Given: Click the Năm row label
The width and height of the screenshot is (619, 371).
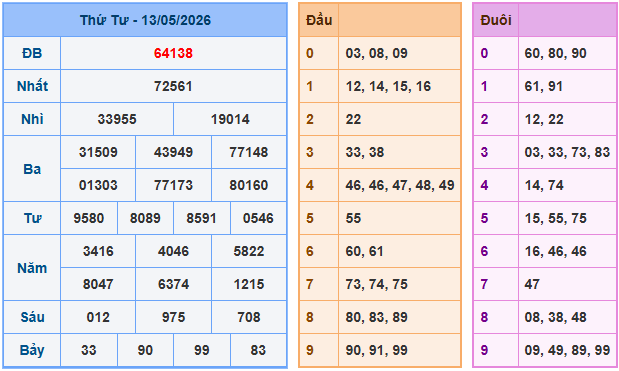Looking at the screenshot, I should click(32, 268).
